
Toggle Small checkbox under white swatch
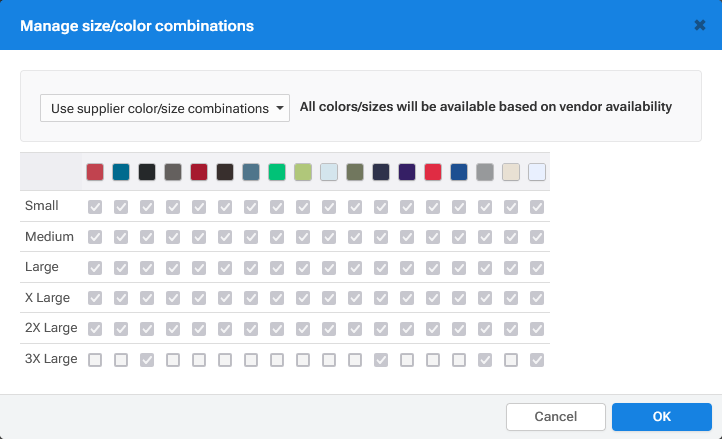click(x=537, y=207)
